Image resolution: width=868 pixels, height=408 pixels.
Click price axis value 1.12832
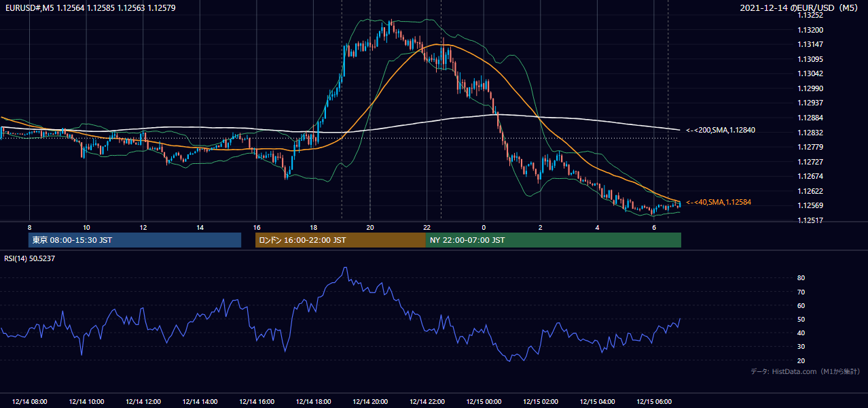(x=812, y=133)
